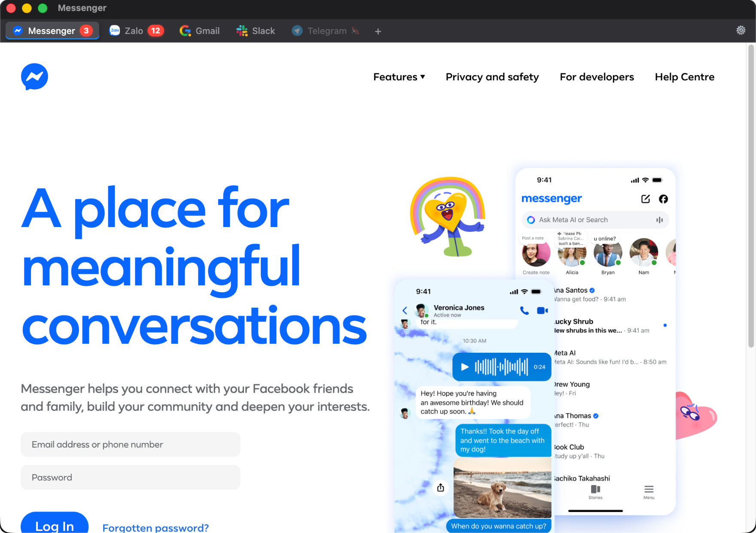This screenshot has height=533, width=756.
Task: Switch to the Slack service tab
Action: [256, 30]
